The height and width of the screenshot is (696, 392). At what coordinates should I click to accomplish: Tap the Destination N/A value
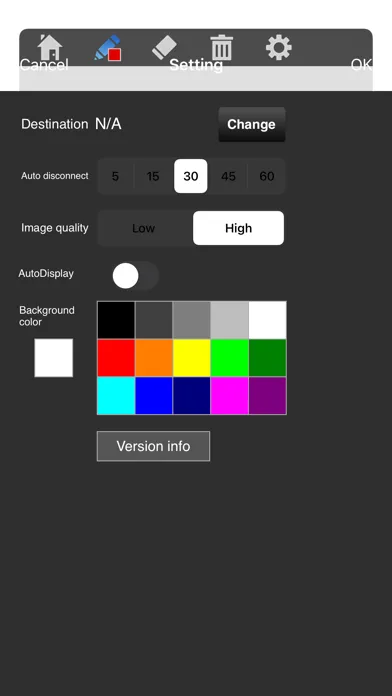108,124
